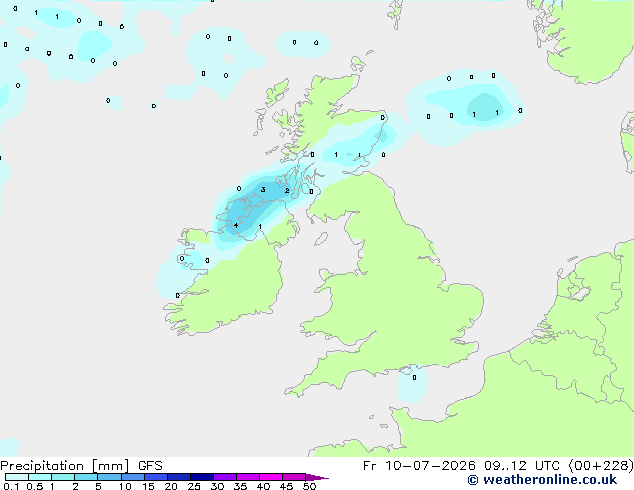Pick the 40–45 mm magenta legend swatch

tap(271, 477)
